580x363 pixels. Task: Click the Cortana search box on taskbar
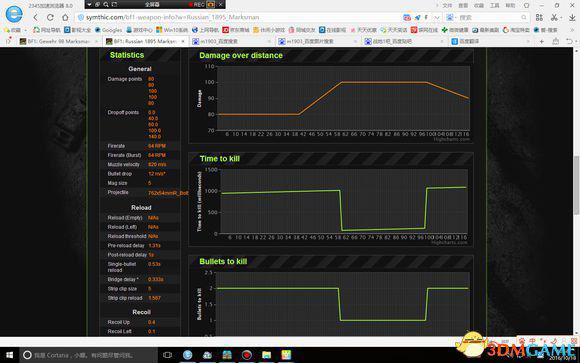click(89, 355)
